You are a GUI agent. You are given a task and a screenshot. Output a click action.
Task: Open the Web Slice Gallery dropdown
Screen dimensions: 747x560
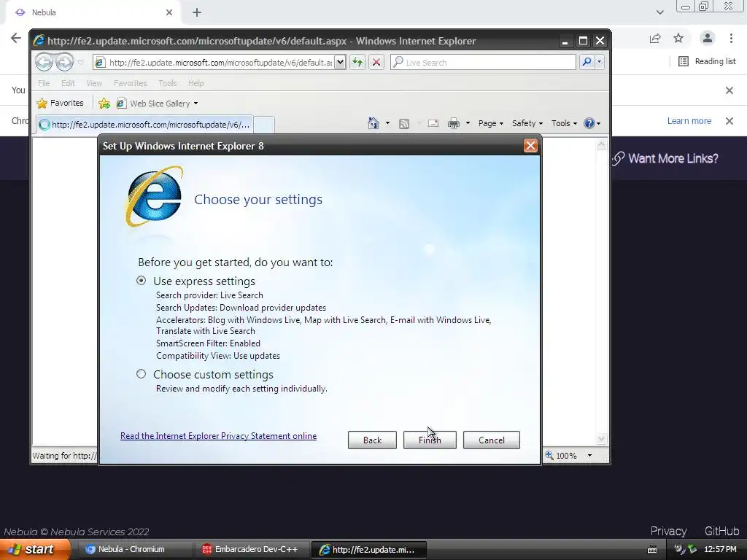click(158, 104)
